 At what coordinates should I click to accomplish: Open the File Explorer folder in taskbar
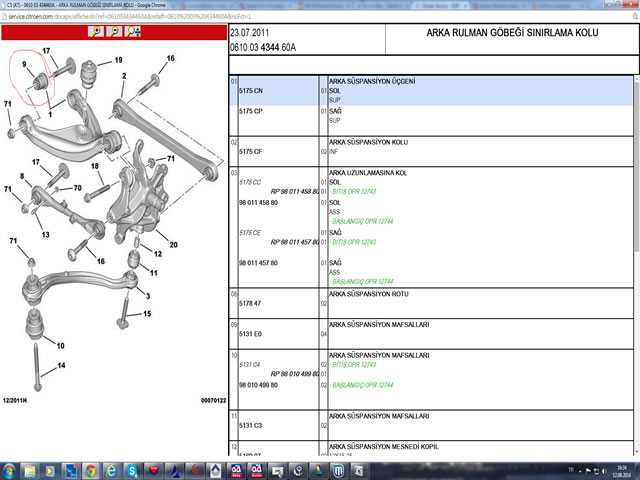point(30,471)
